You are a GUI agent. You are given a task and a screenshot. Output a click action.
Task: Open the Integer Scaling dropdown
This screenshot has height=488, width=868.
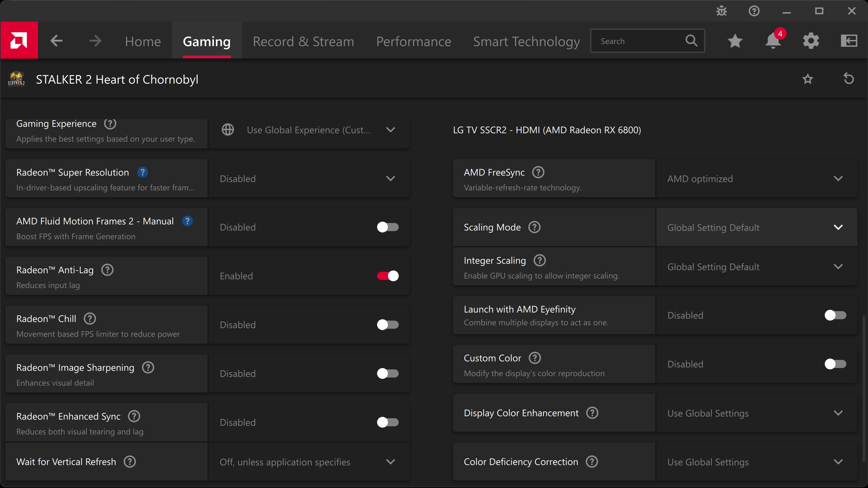pyautogui.click(x=757, y=267)
